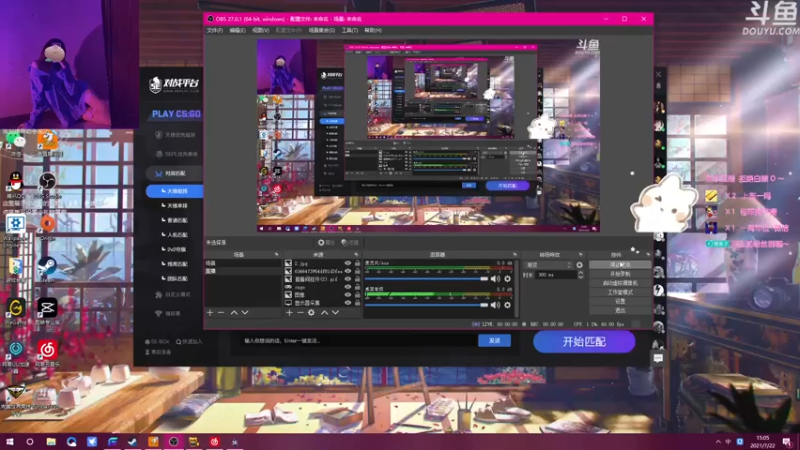Image resolution: width=800 pixels, height=450 pixels.
Task: Click the 属性 gear button above Scenes
Action: point(326,243)
